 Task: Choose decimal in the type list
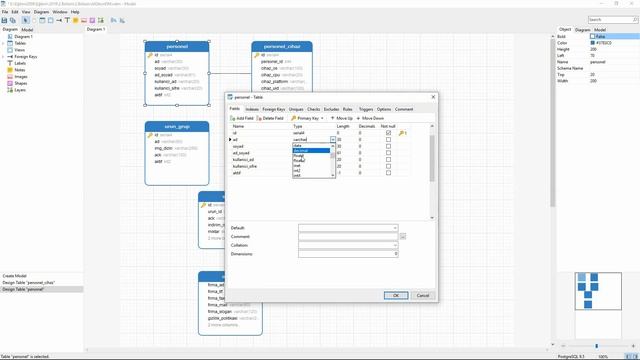(x=311, y=151)
